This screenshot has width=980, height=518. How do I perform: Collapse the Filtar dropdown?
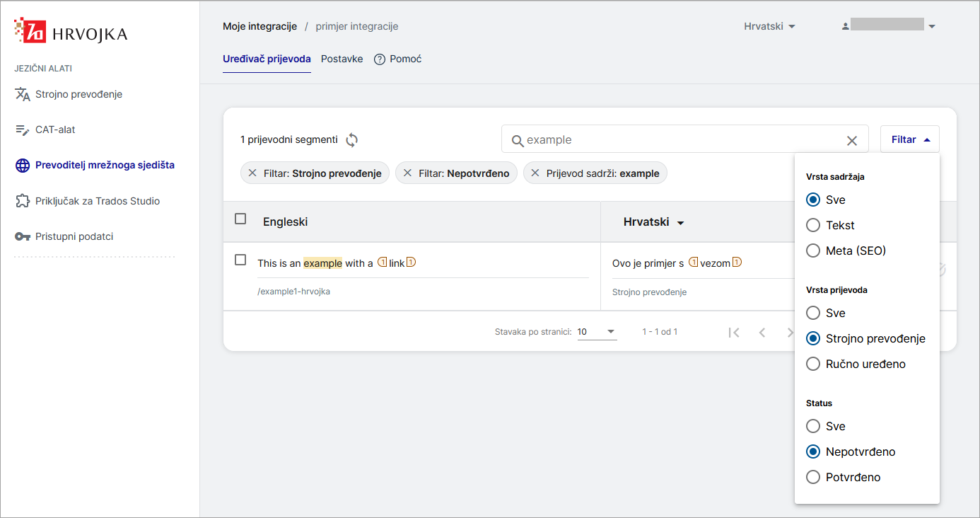point(909,139)
